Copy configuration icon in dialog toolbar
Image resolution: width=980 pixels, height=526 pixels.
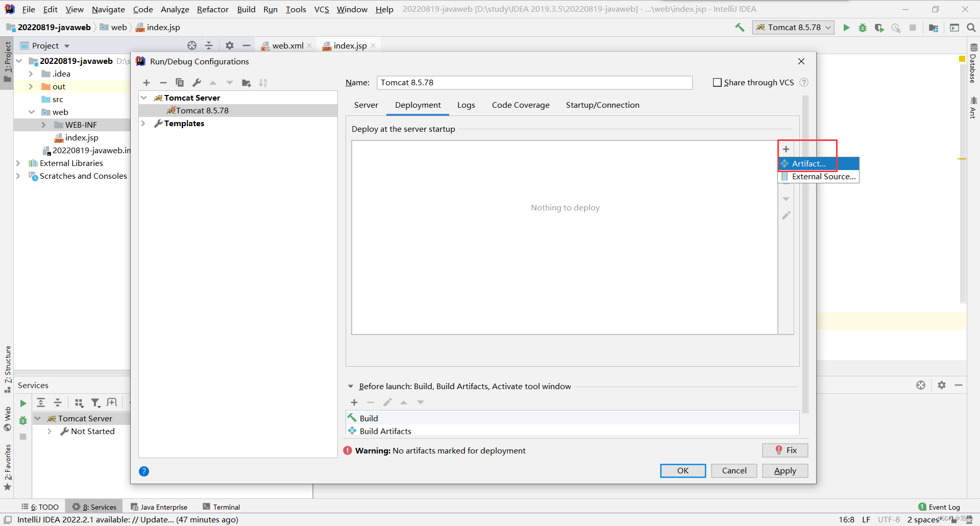(x=180, y=83)
